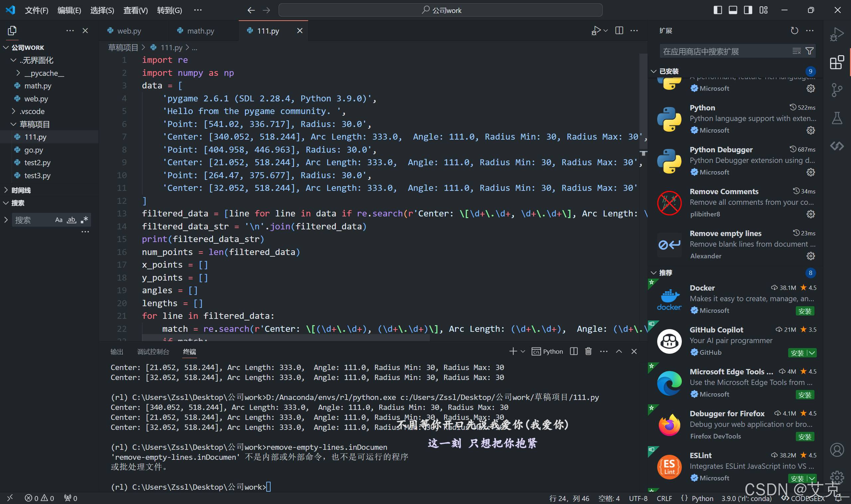The width and height of the screenshot is (851, 504).
Task: Click the split editor icon
Action: (x=619, y=31)
